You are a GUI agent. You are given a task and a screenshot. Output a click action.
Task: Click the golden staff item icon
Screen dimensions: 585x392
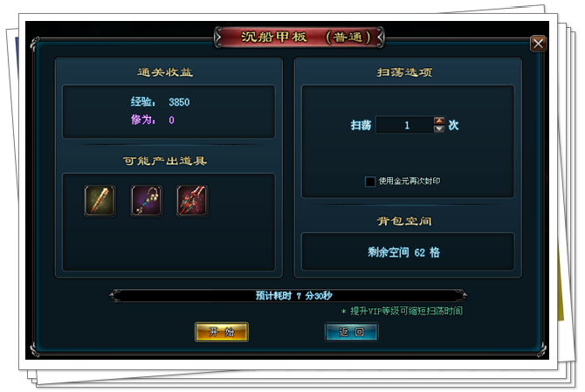[100, 201]
